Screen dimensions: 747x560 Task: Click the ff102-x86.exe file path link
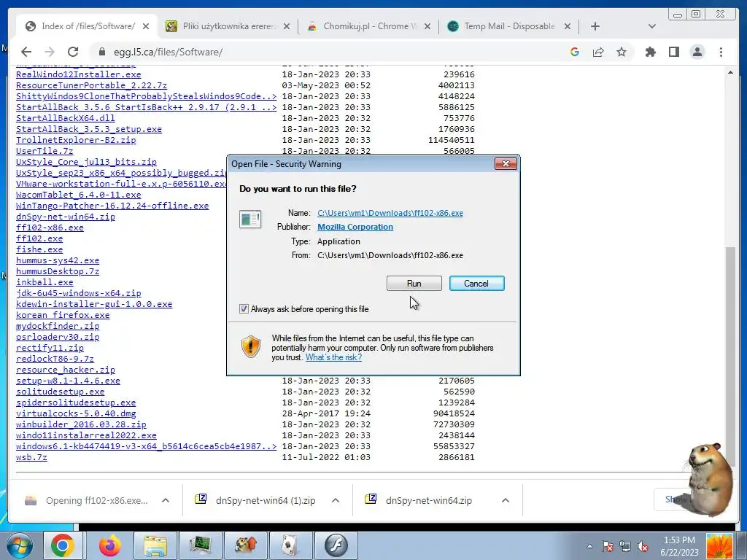[390, 213]
